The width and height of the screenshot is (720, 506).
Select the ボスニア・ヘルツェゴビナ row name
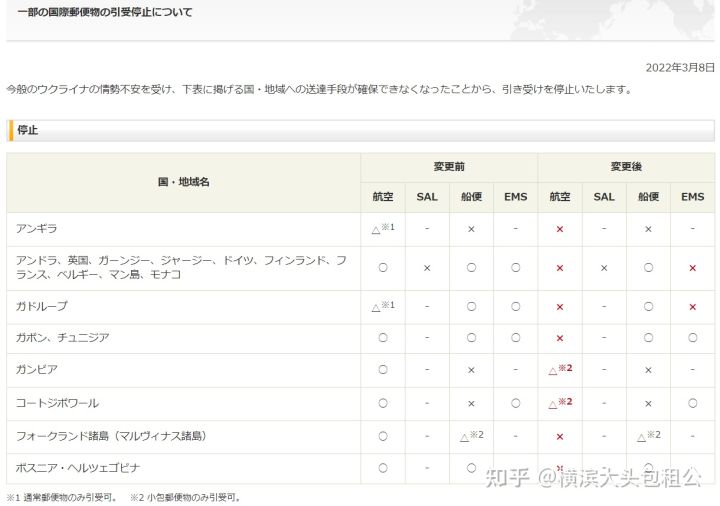coord(78,468)
